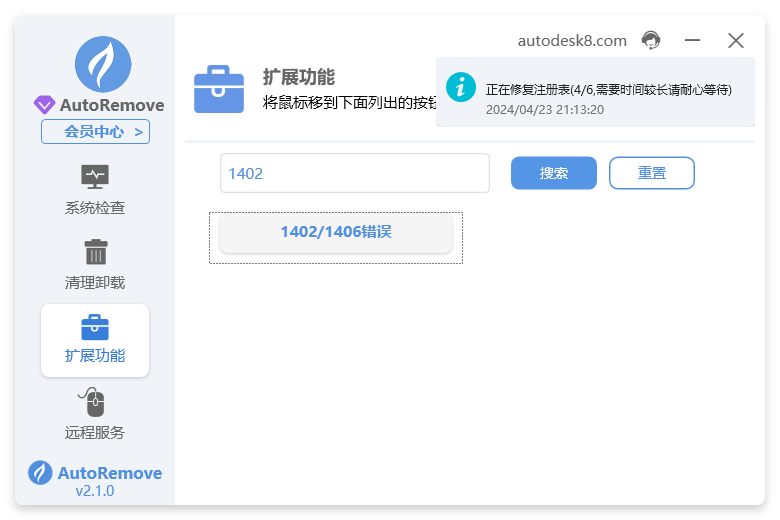
Task: Click the small AutoRemove logo at bottom
Action: tap(40, 473)
